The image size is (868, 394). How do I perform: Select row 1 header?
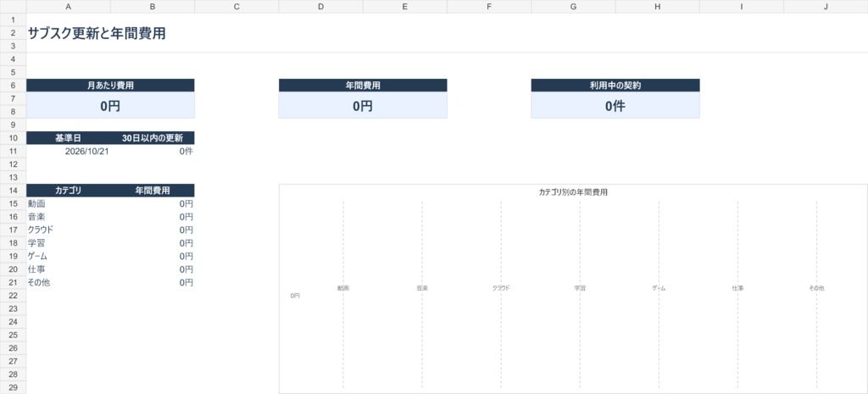pyautogui.click(x=14, y=20)
